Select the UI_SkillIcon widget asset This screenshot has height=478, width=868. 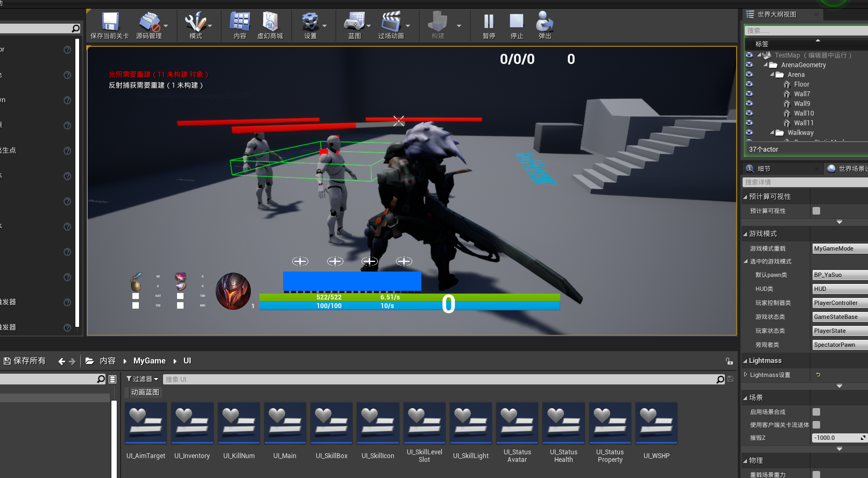378,423
